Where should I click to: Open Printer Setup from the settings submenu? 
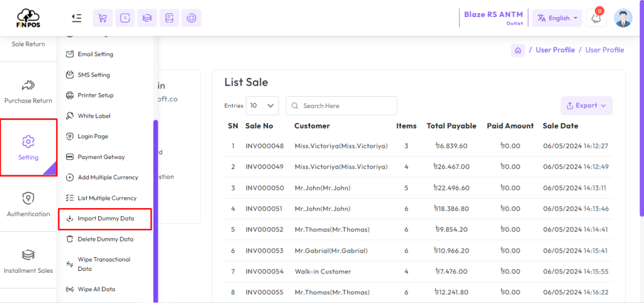[95, 96]
